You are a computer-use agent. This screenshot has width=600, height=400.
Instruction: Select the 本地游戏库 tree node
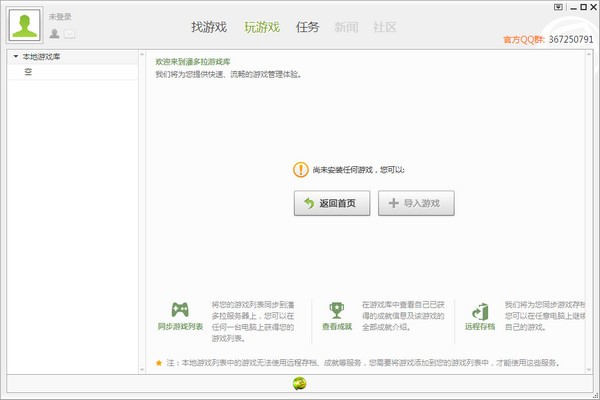[41, 57]
